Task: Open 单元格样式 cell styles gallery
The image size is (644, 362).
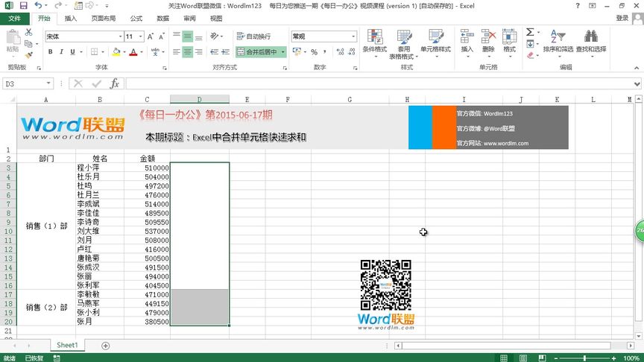Action: (435, 42)
